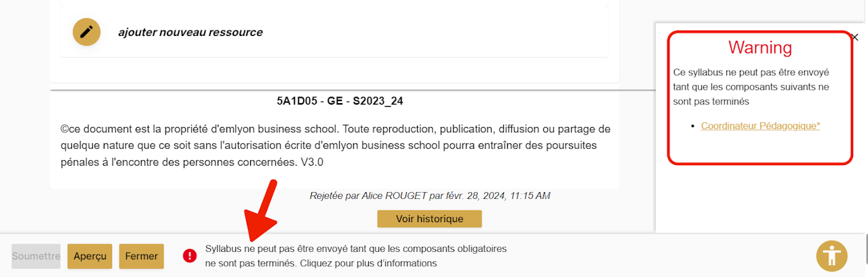Click the pencil edit icon
Screen dimensions: 868x277
point(86,32)
